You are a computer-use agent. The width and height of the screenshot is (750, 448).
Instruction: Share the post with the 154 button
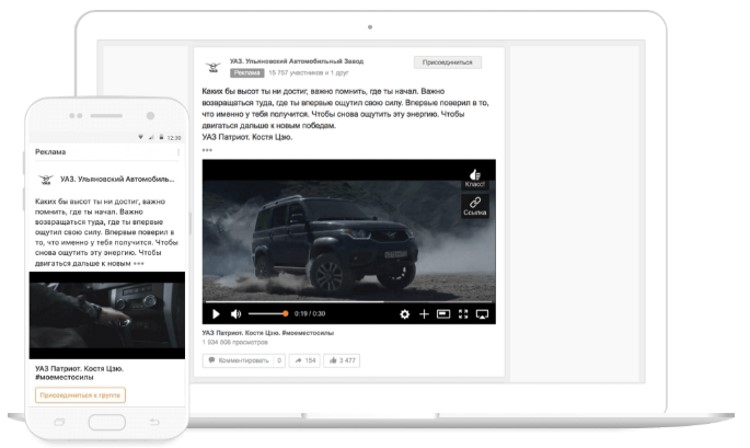305,361
